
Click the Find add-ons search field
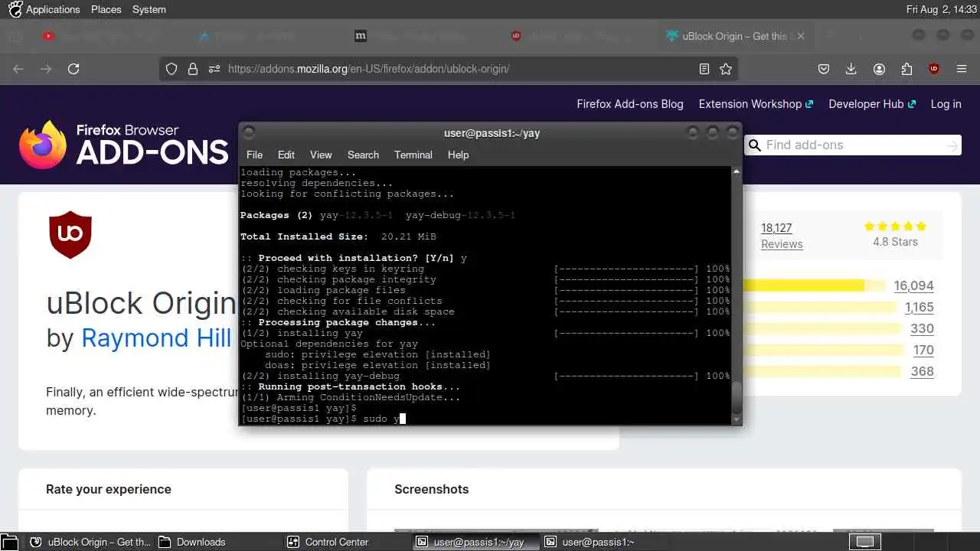[853, 145]
